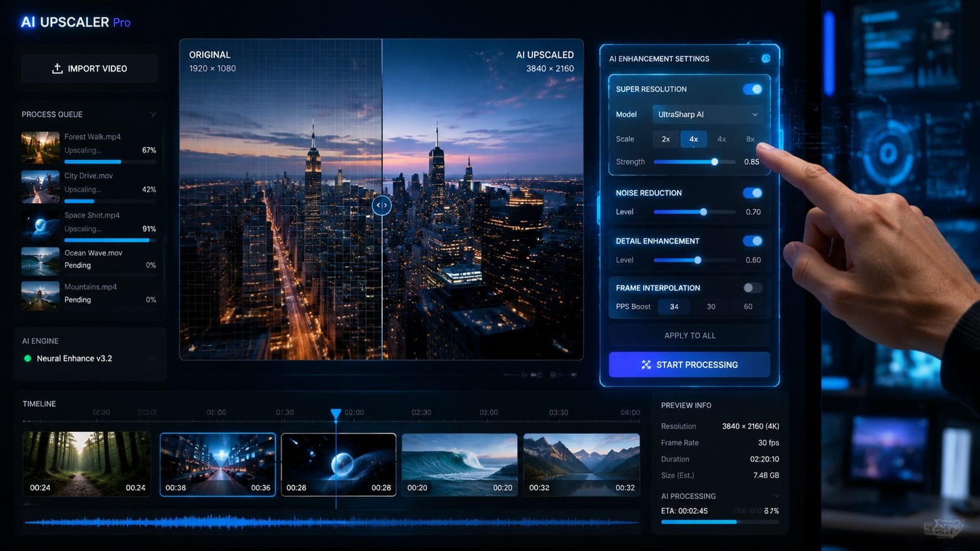Click the 04:00 mark on the timeline ruler
Viewport: 980px width, 551px height.
[630, 413]
